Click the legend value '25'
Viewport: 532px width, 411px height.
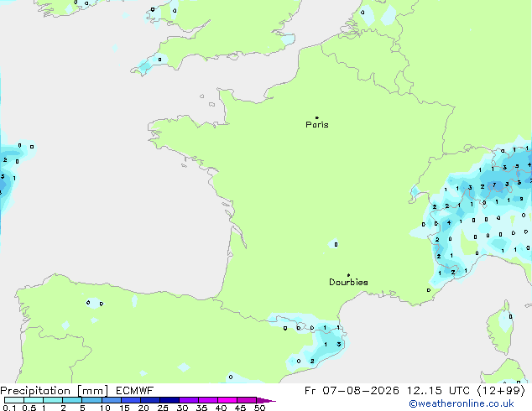[x=163, y=408]
